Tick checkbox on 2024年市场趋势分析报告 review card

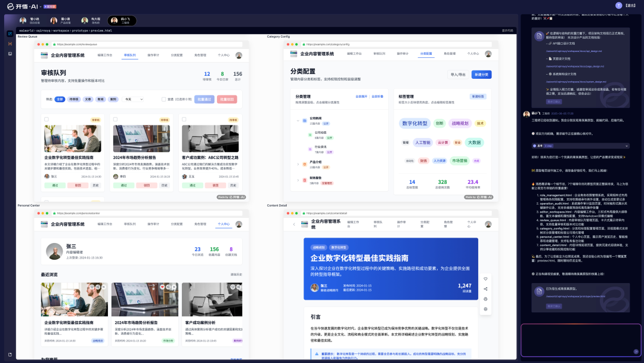click(116, 119)
